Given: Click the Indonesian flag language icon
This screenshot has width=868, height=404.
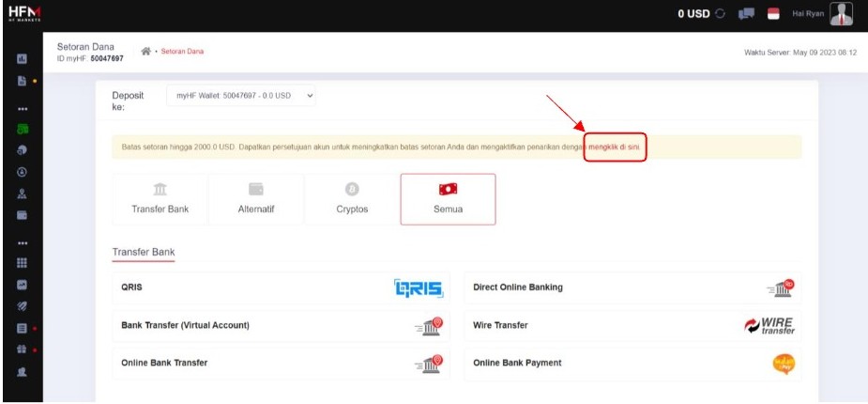Looking at the screenshot, I should pos(774,14).
